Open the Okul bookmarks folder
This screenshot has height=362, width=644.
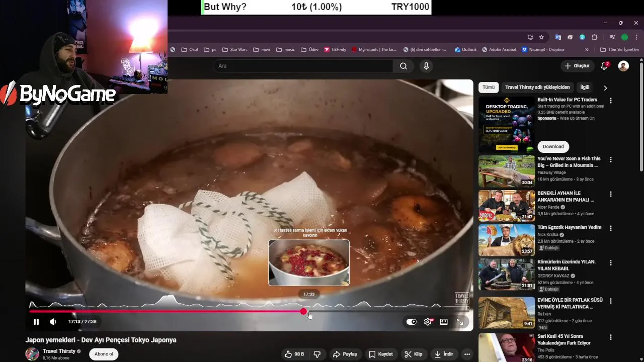[x=189, y=50]
